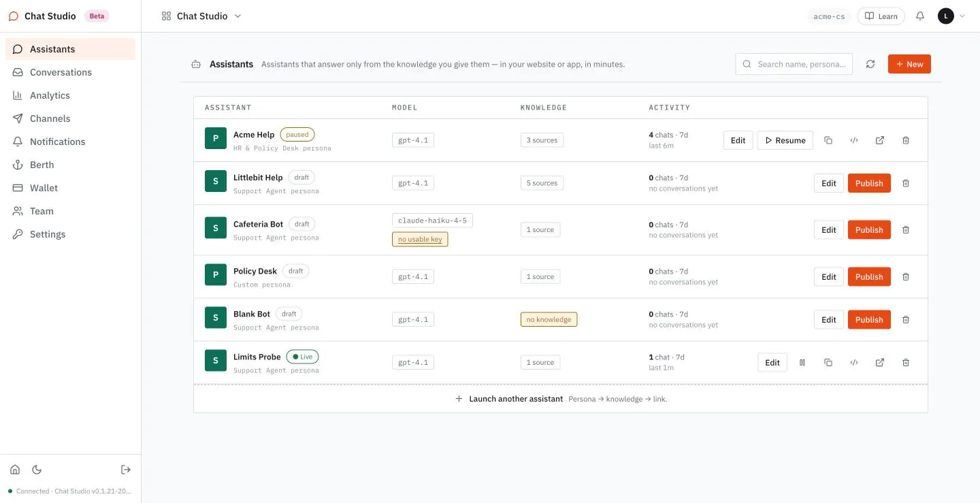Click the 'no usable key' warning badge
The height and width of the screenshot is (503, 980).
[x=420, y=240]
